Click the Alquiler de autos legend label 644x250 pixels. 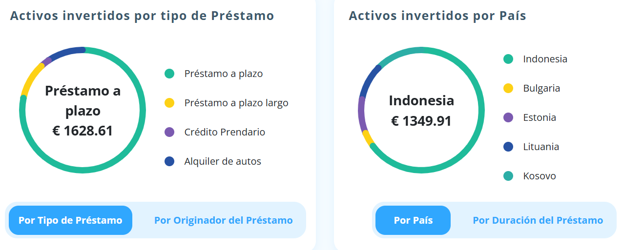click(x=223, y=161)
